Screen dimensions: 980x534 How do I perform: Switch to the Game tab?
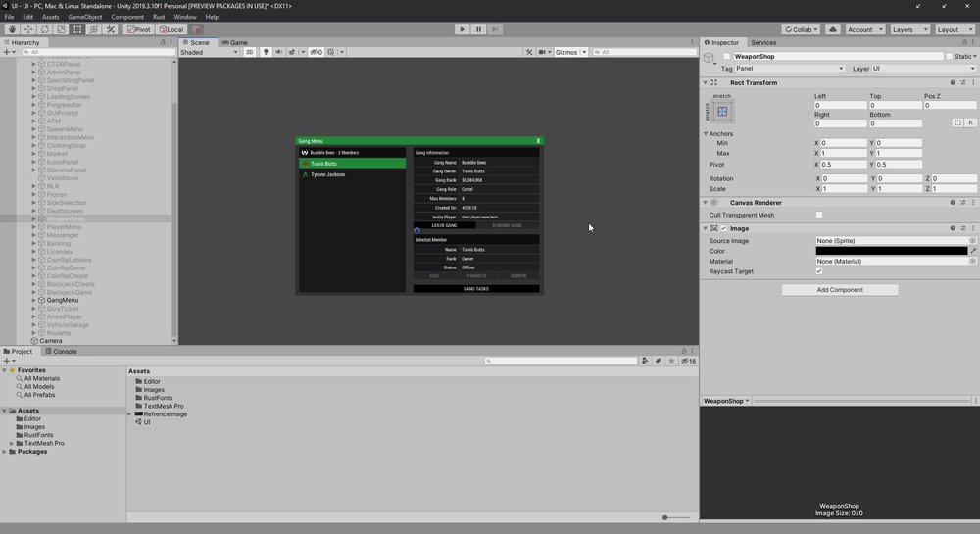[x=235, y=42]
